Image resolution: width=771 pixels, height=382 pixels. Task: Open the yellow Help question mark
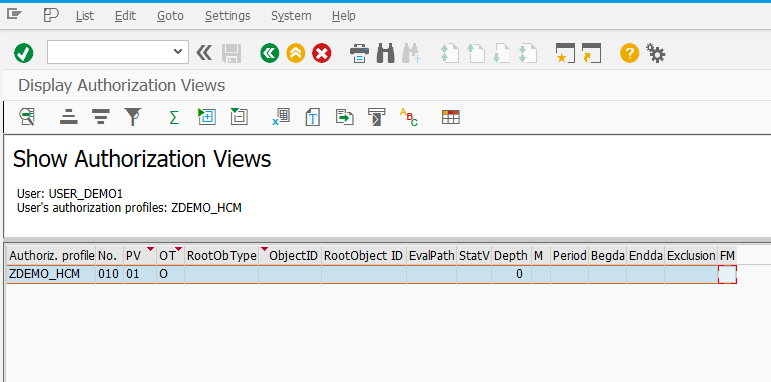(629, 53)
